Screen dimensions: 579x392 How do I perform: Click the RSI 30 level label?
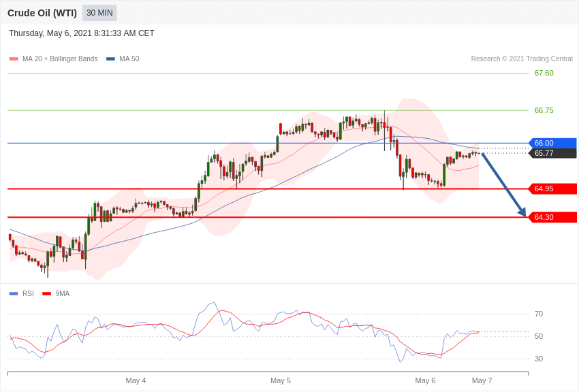(539, 359)
